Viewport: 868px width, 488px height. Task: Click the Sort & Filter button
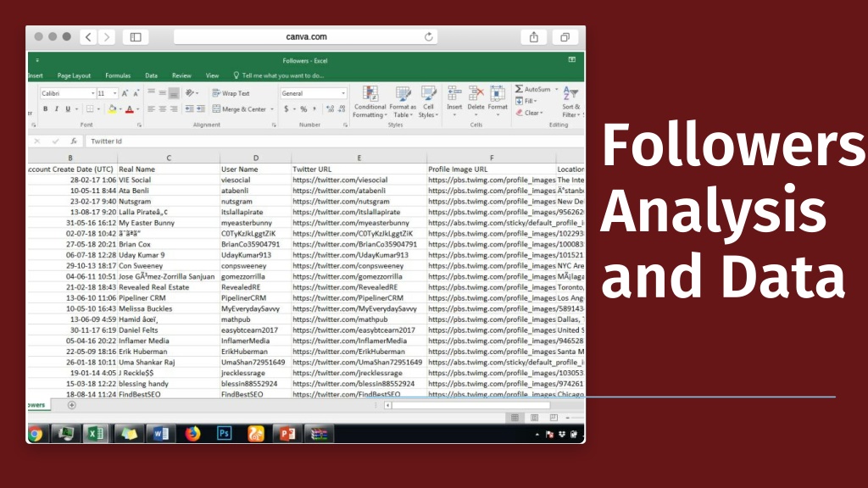(570, 102)
